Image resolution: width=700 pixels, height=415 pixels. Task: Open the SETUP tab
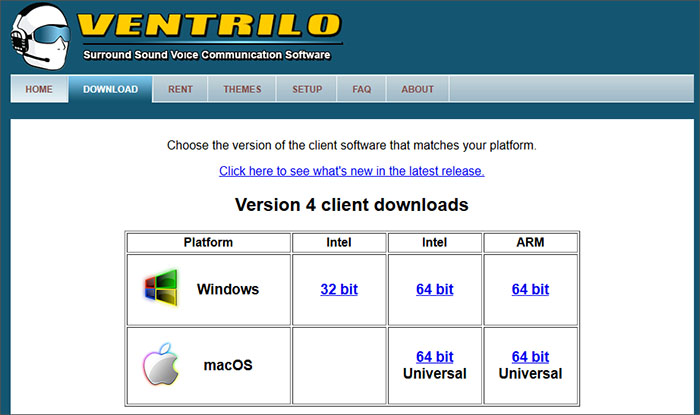[307, 89]
